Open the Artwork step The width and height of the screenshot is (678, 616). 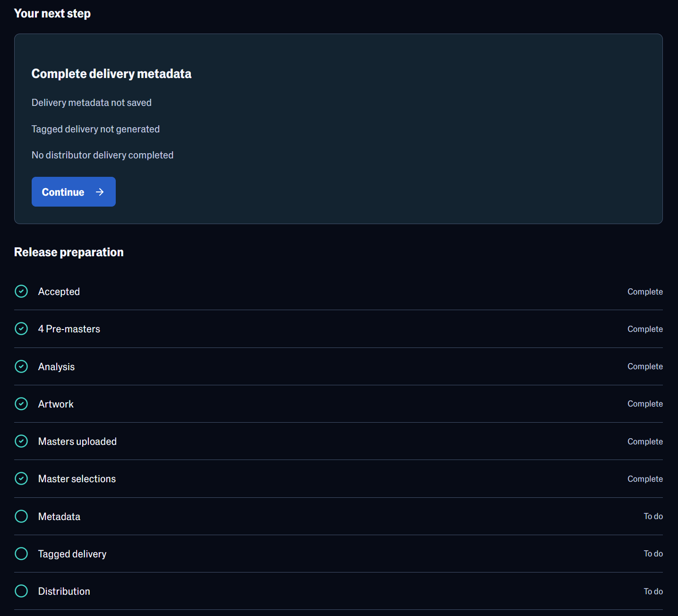pos(338,404)
